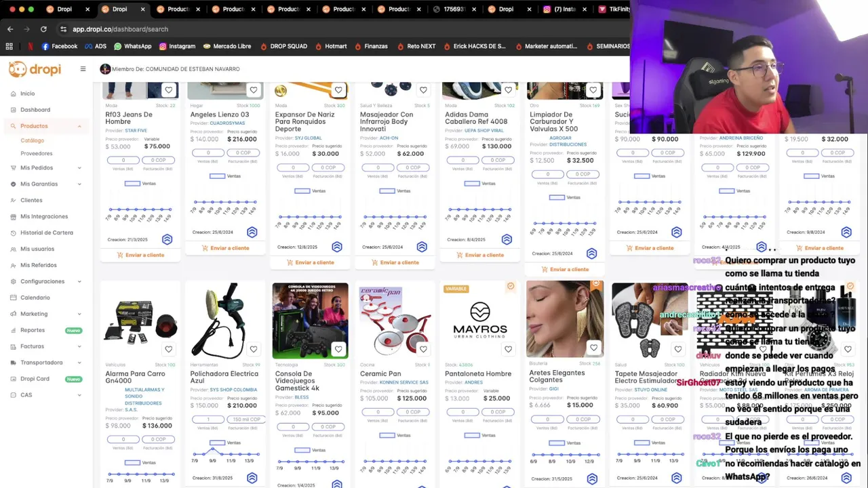The height and width of the screenshot is (488, 868).
Task: Click the blue shield badge on Limpiador De Carburador
Action: click(x=591, y=253)
